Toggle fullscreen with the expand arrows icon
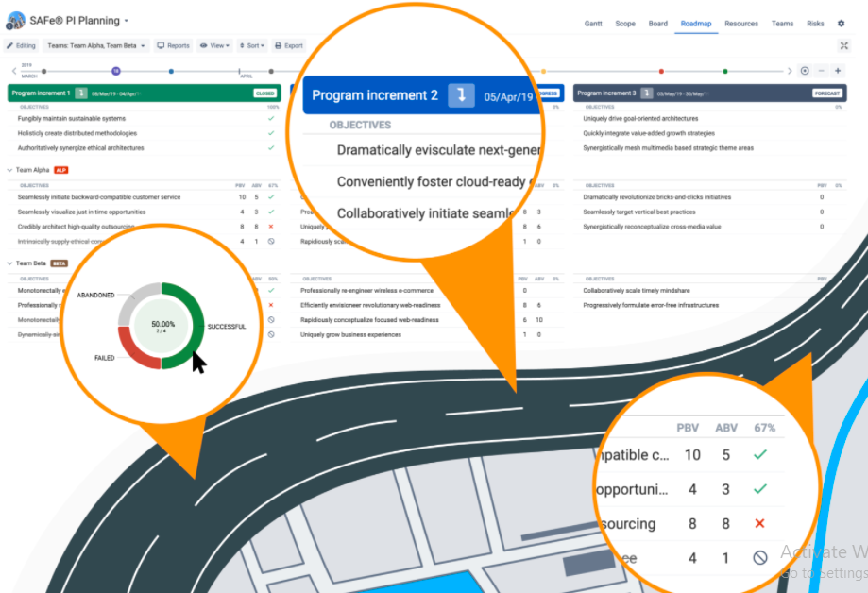 tap(843, 46)
